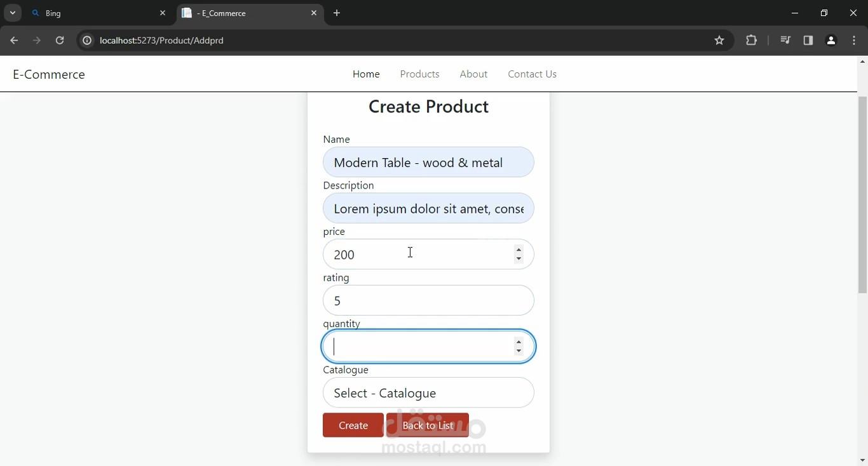
Task: Click the rating field showing 5
Action: [428, 300]
